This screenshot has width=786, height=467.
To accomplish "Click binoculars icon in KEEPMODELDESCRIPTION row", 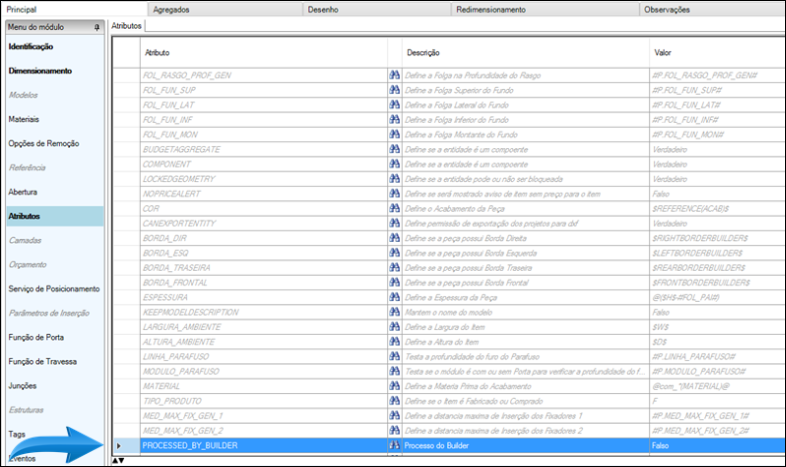I will 395,312.
